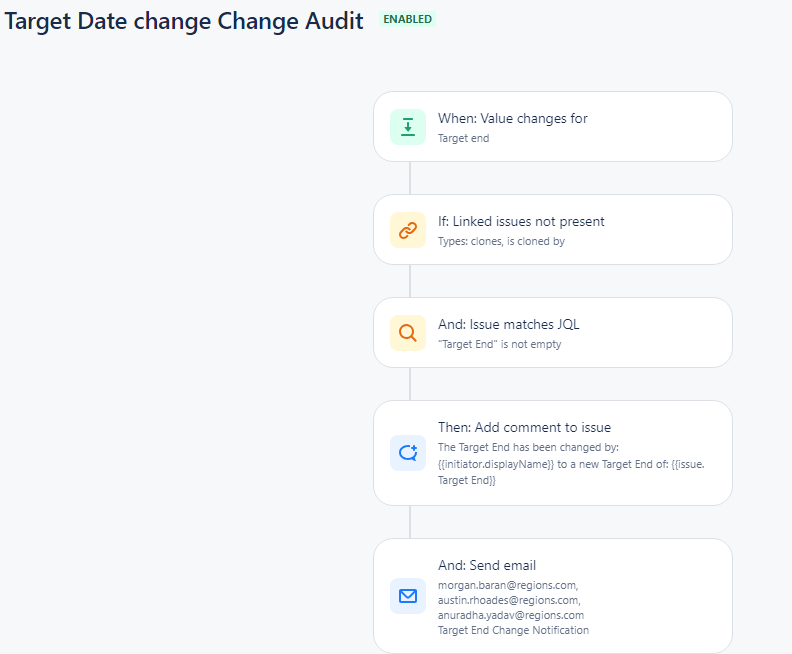Click the envelope icon for Send email
This screenshot has height=654, width=792.
pyautogui.click(x=408, y=596)
